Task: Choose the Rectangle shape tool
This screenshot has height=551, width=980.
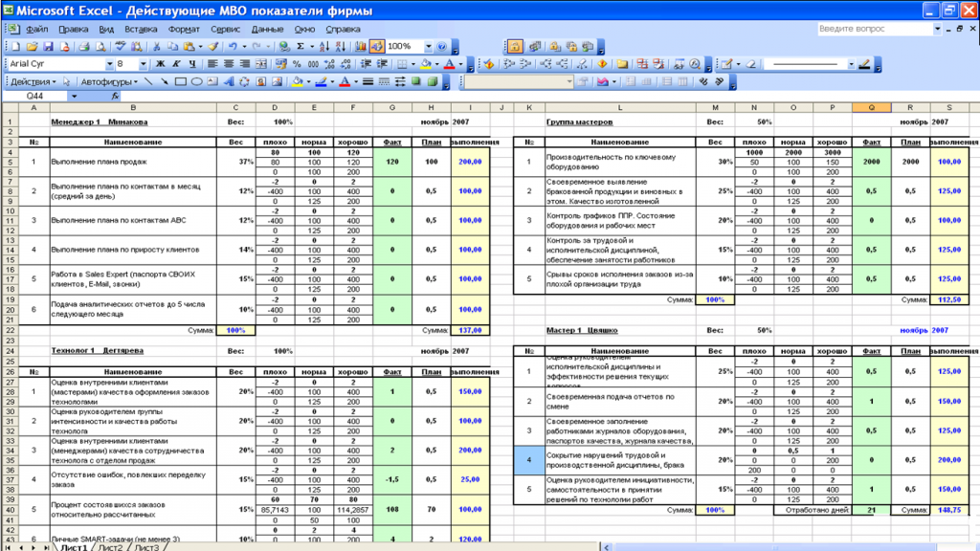Action: click(x=180, y=82)
